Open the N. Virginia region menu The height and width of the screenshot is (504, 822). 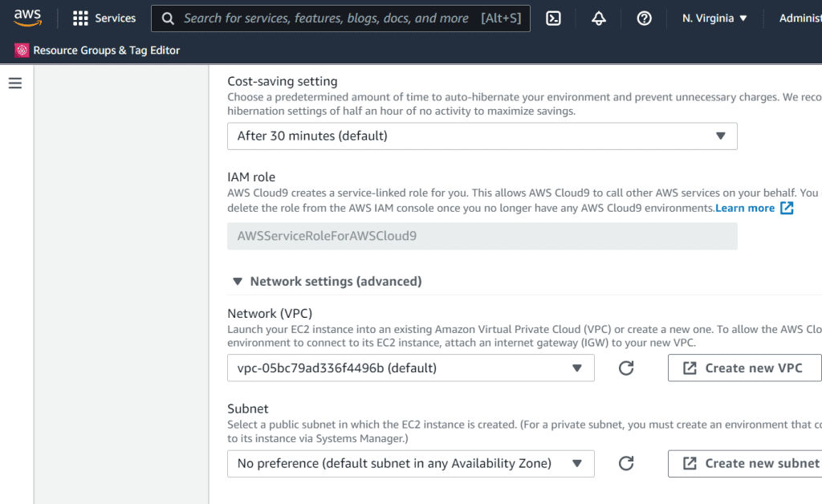(x=714, y=18)
